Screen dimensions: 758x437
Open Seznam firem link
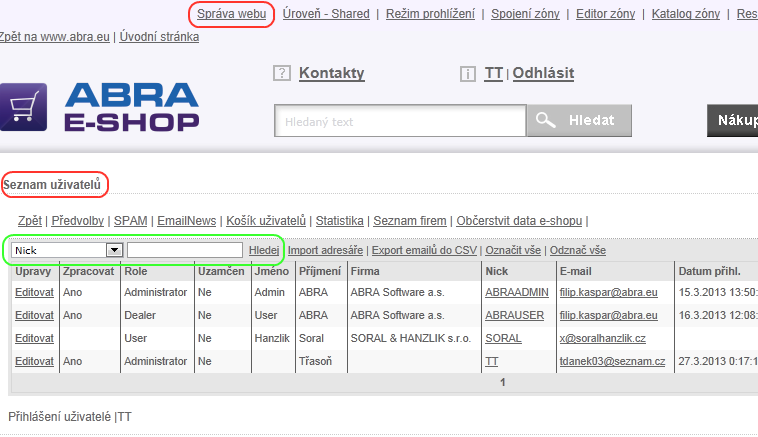[410, 221]
